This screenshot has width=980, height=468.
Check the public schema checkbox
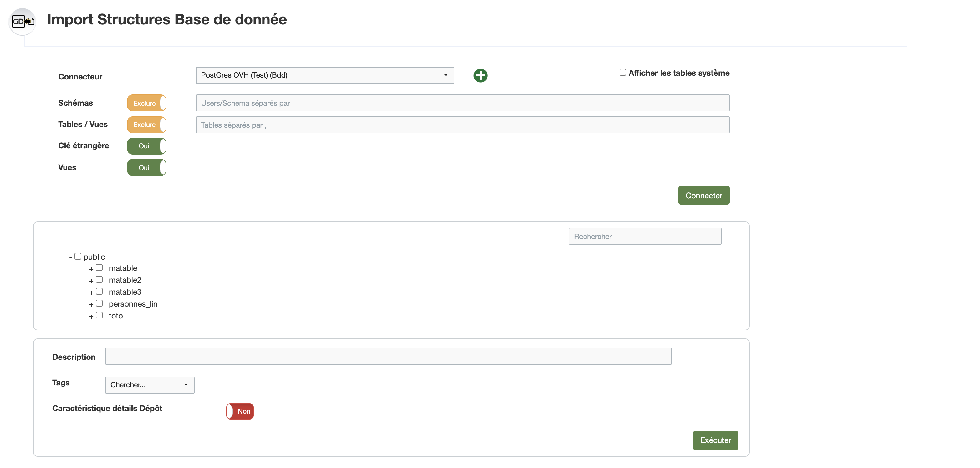[78, 257]
